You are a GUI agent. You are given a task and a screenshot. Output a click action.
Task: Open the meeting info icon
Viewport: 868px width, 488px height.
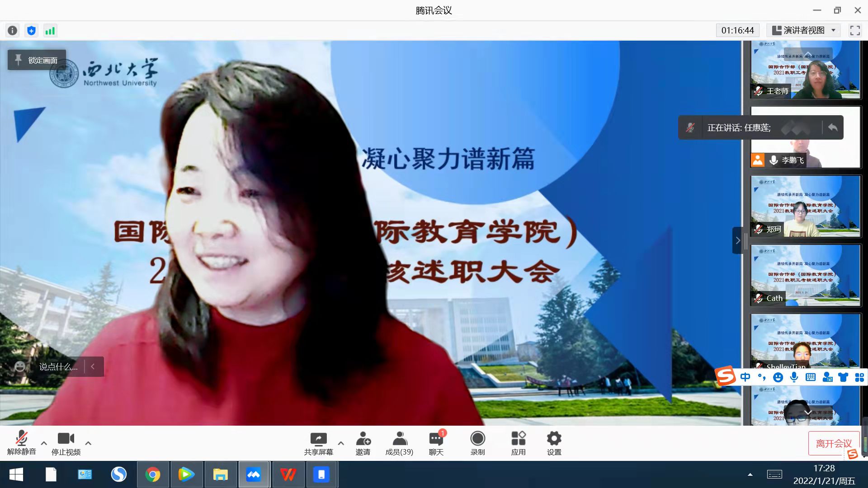point(13,31)
